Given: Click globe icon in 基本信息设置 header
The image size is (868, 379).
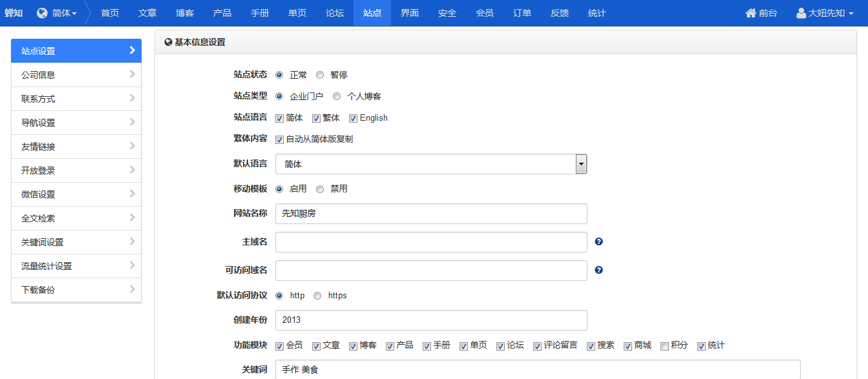Looking at the screenshot, I should pos(168,42).
